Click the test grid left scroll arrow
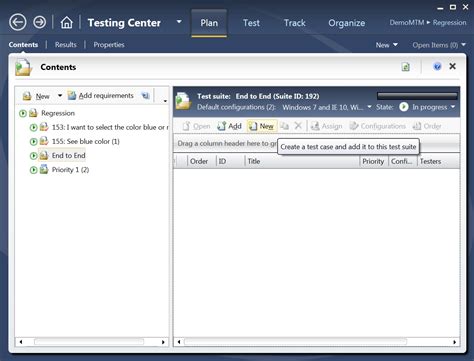 coord(179,342)
